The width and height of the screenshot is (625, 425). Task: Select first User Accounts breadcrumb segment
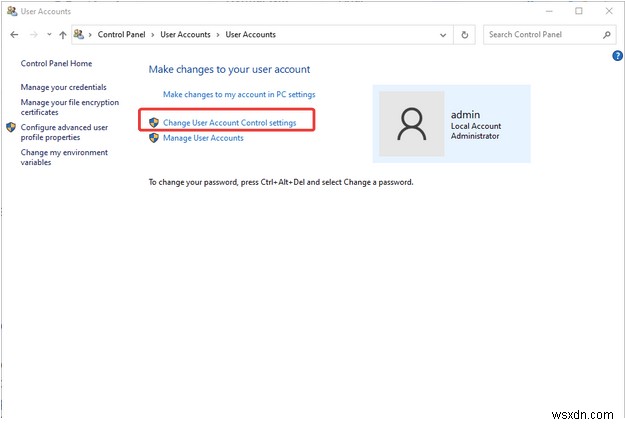(185, 35)
